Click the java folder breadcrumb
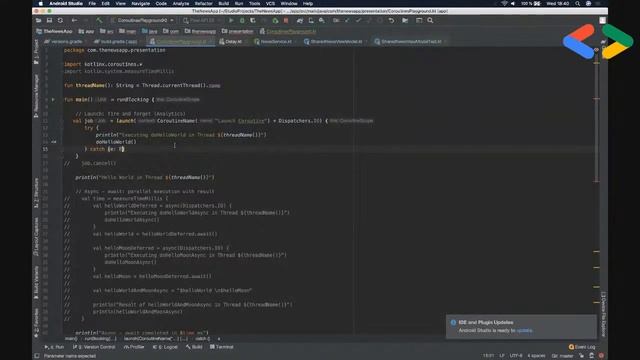The height and width of the screenshot is (360, 640). (x=150, y=31)
